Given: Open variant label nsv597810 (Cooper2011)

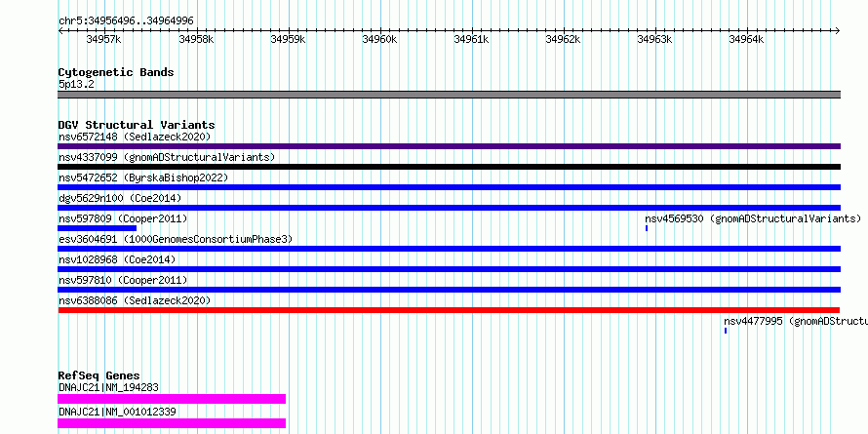Looking at the screenshot, I should [x=123, y=280].
